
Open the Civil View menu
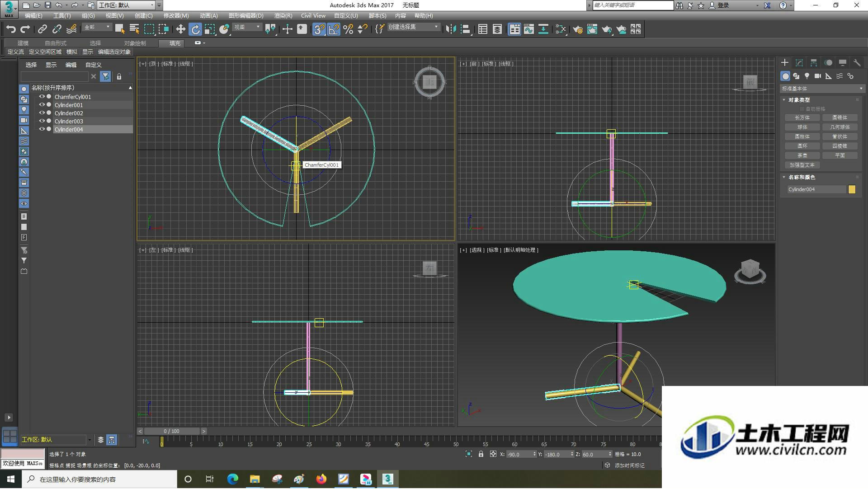[313, 16]
